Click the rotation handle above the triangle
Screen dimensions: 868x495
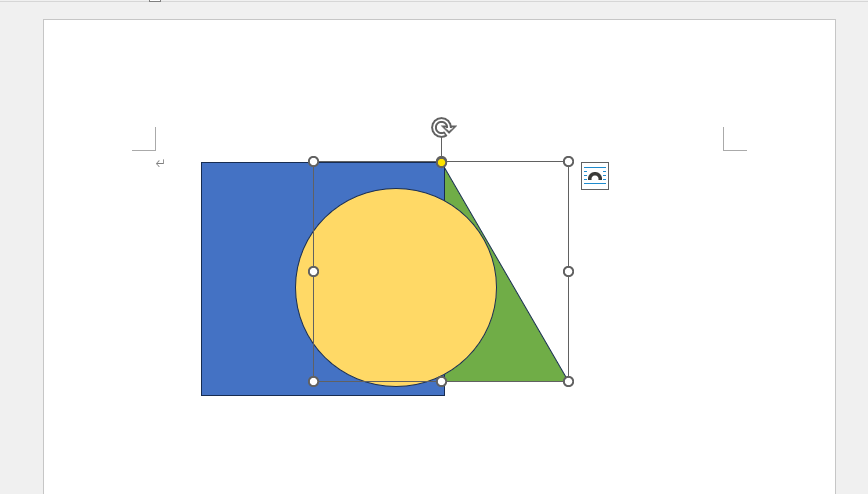click(443, 128)
